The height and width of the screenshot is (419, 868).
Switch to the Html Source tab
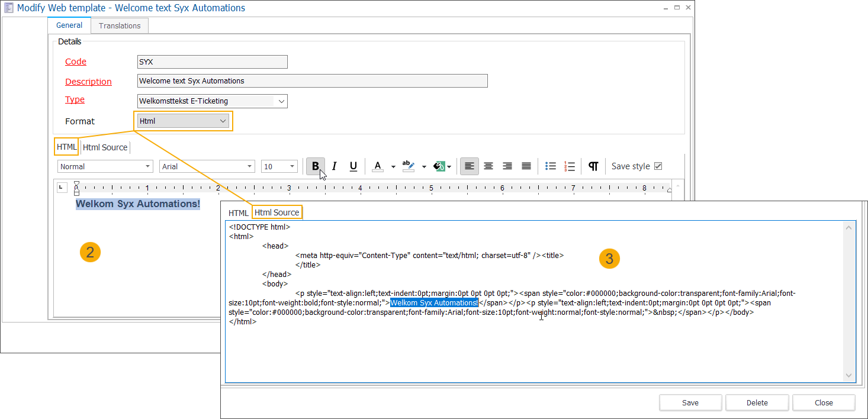(277, 212)
